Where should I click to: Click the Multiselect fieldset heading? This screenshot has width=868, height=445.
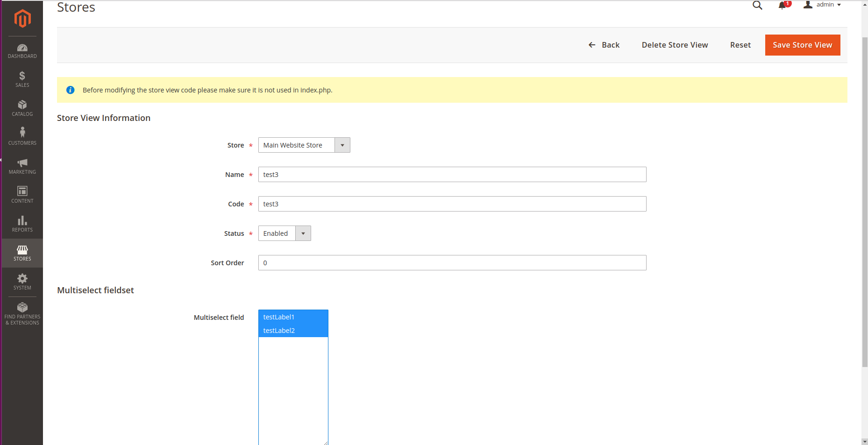tap(95, 290)
